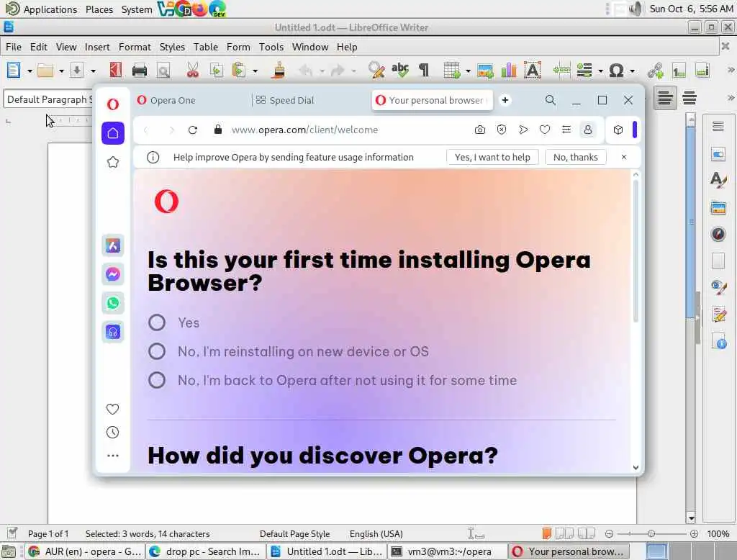Screen dimensions: 737x560
Task: Open Opera Easy Setup lines icon
Action: 566,130
